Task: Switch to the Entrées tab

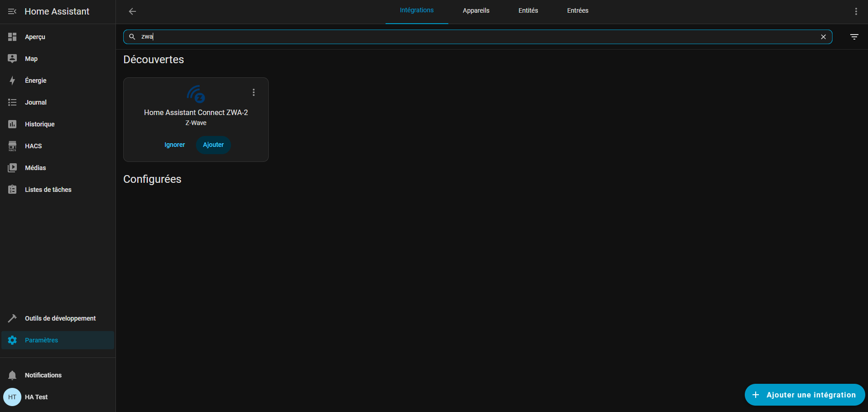Action: [578, 10]
